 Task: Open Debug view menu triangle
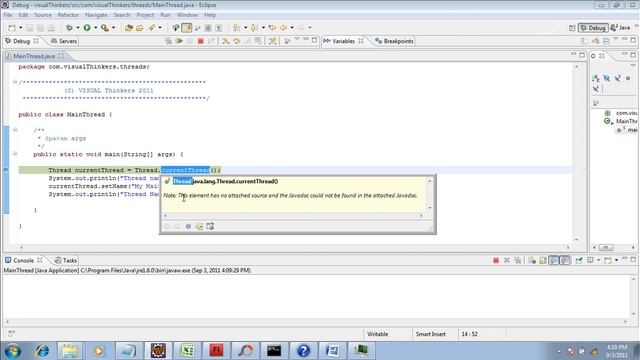(297, 40)
